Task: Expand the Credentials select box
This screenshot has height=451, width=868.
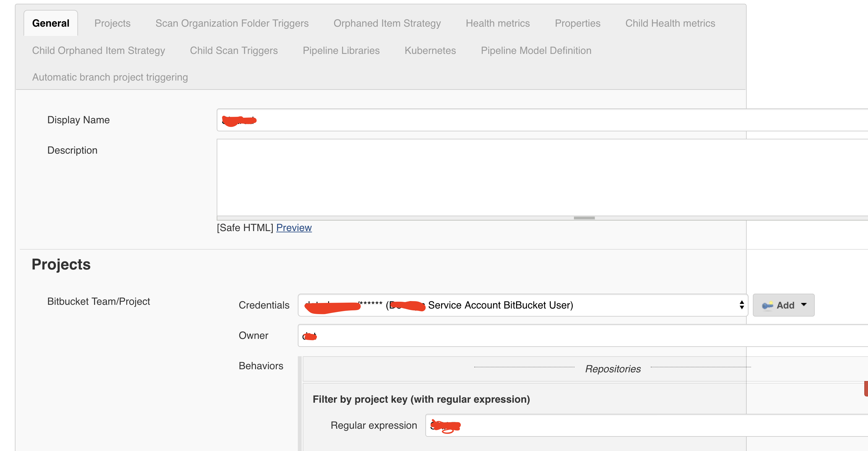Action: tap(522, 305)
